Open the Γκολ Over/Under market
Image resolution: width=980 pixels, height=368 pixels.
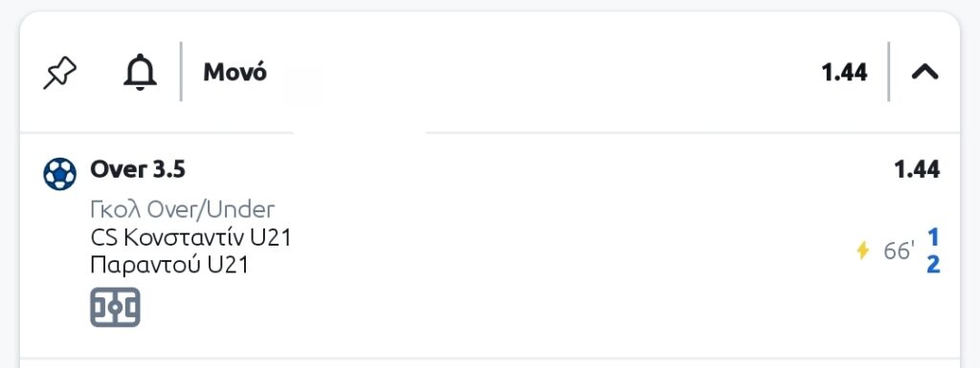pos(183,210)
